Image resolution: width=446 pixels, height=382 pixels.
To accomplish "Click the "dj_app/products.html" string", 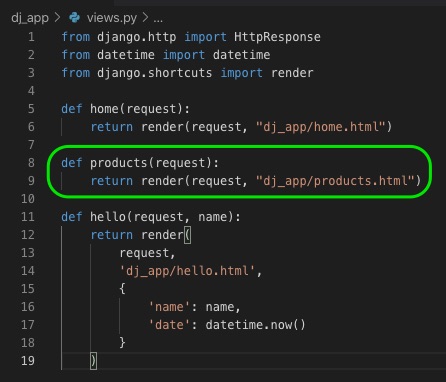I will point(335,181).
